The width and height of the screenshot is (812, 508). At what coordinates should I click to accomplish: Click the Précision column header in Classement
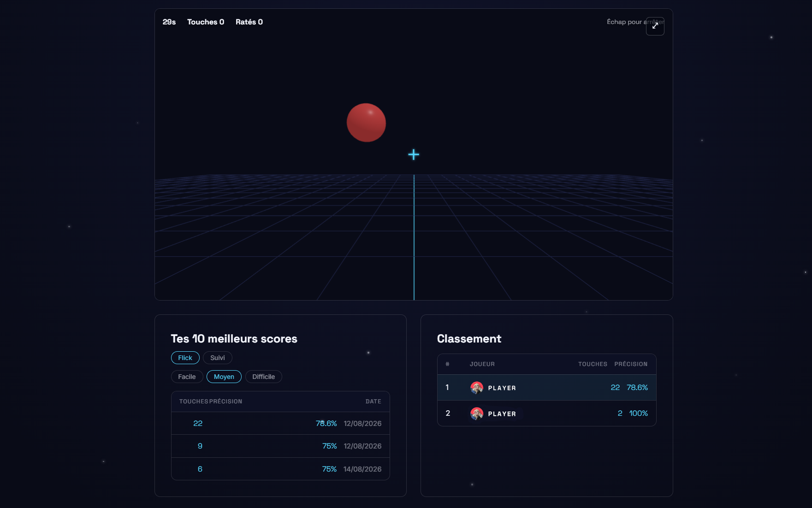[631, 364]
